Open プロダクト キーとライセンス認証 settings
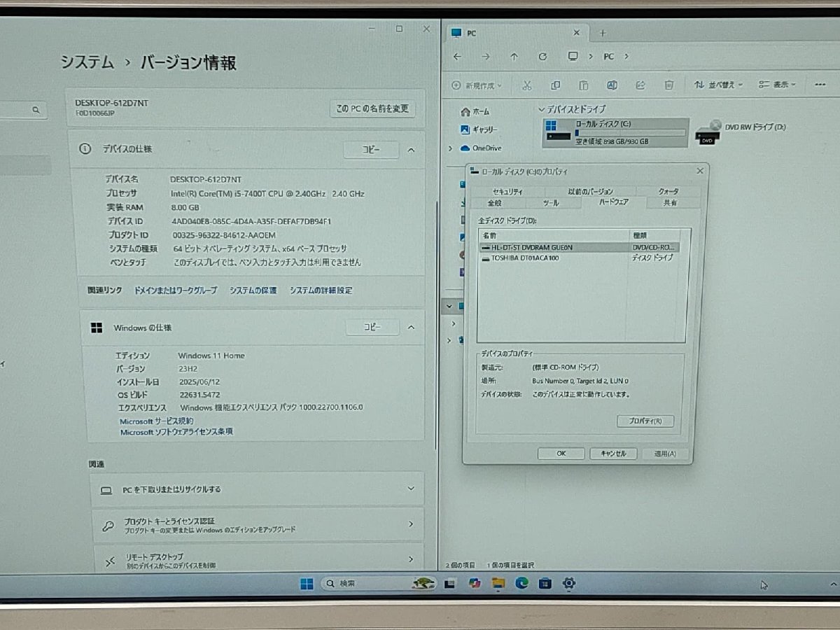Image resolution: width=840 pixels, height=630 pixels. (258, 525)
